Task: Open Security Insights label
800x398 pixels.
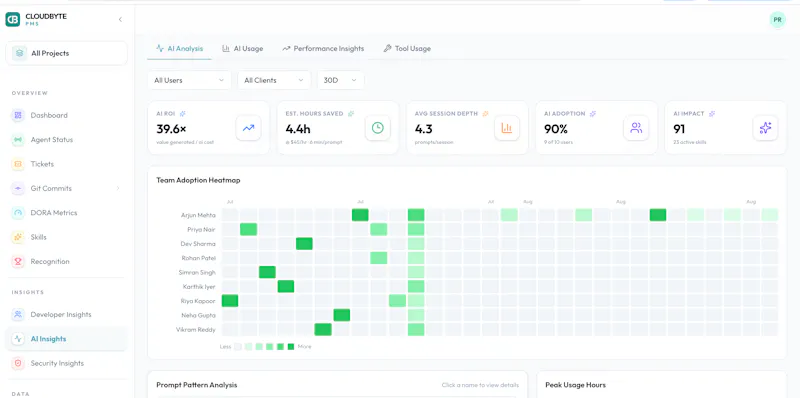Action: pyautogui.click(x=57, y=363)
